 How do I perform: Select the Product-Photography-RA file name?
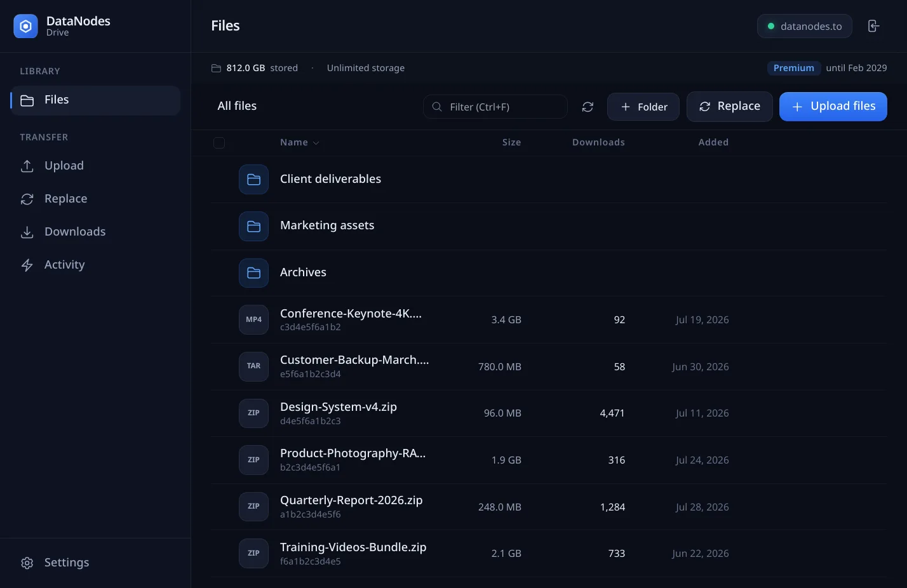(x=353, y=453)
